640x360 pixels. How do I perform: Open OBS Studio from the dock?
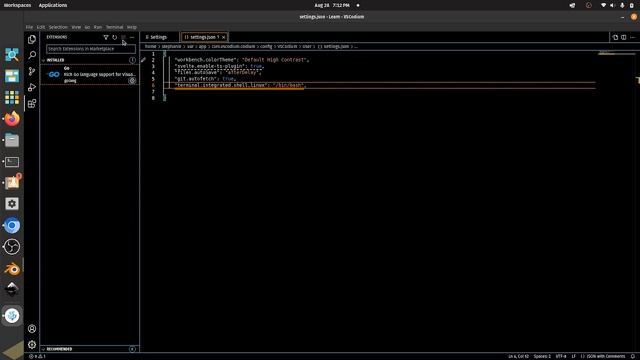click(x=12, y=247)
